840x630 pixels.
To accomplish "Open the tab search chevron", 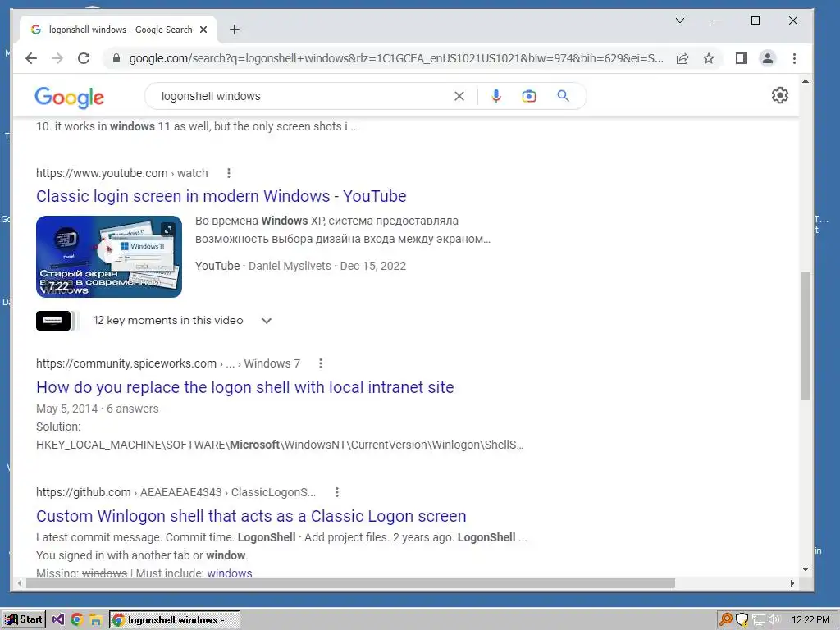I will (x=680, y=21).
